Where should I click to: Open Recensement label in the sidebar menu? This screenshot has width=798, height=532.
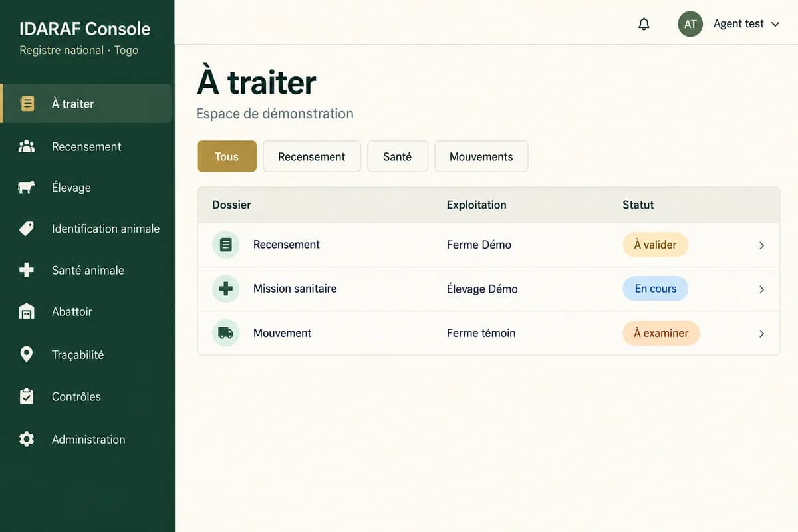click(86, 146)
